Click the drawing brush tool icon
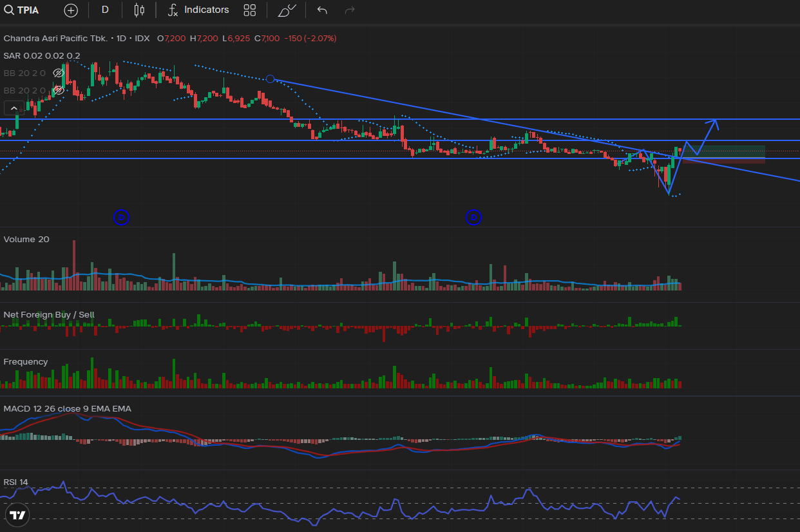This screenshot has height=532, width=800. 287,10
